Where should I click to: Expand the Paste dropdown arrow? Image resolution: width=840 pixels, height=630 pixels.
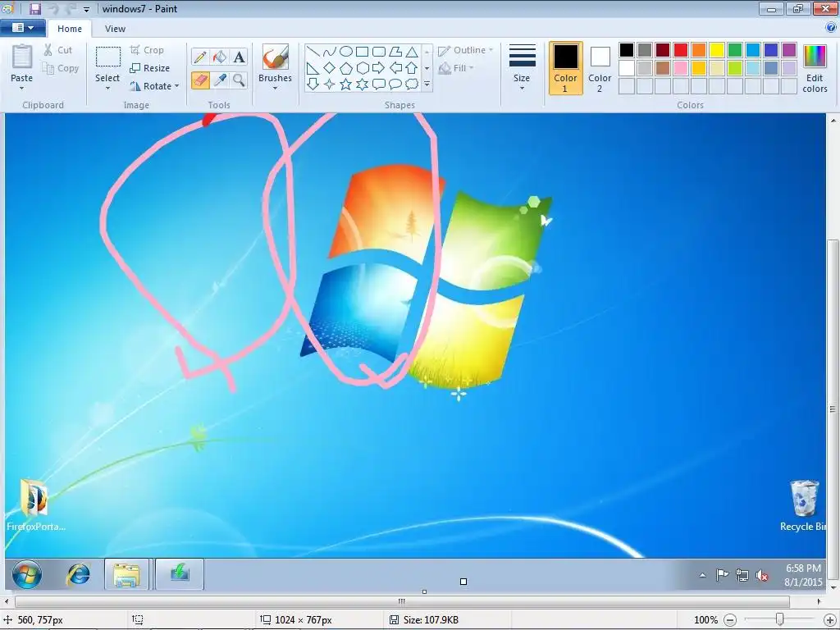click(x=22, y=89)
